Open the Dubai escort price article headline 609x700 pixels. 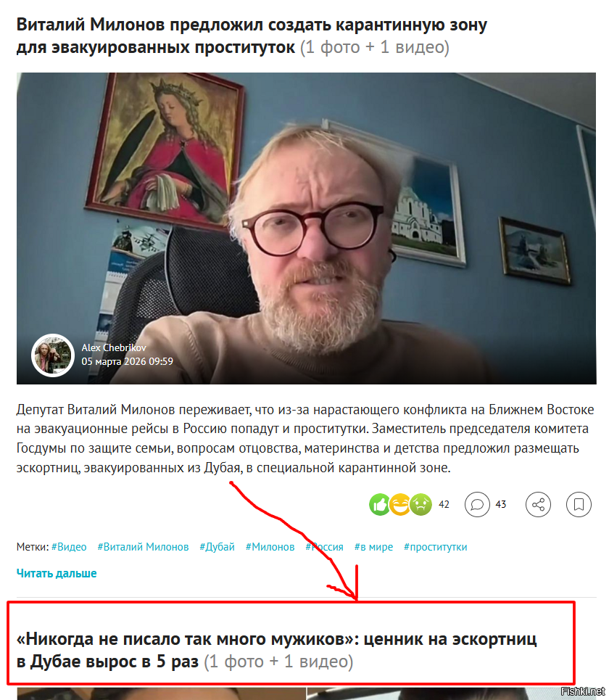(x=277, y=650)
